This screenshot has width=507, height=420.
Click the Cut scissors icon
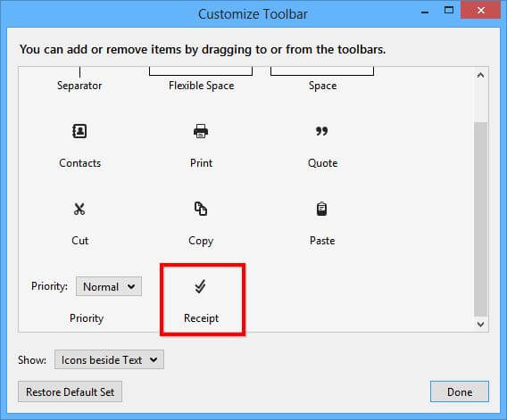tap(79, 209)
